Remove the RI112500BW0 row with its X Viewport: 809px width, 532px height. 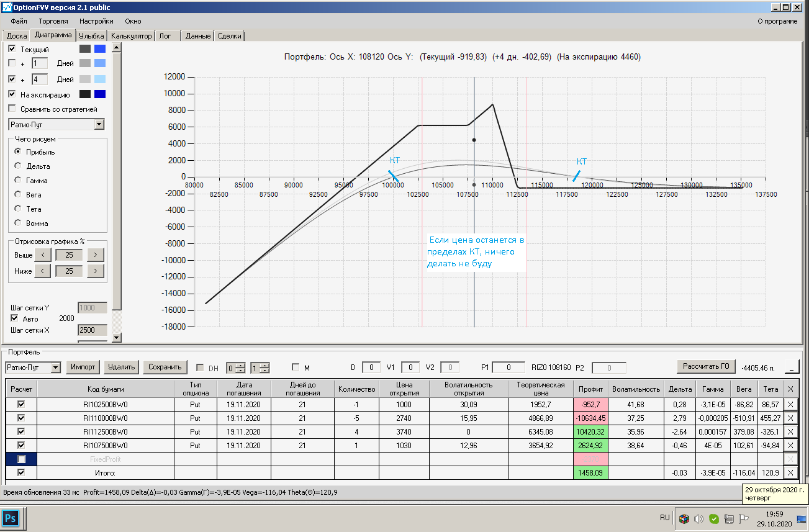pos(790,431)
